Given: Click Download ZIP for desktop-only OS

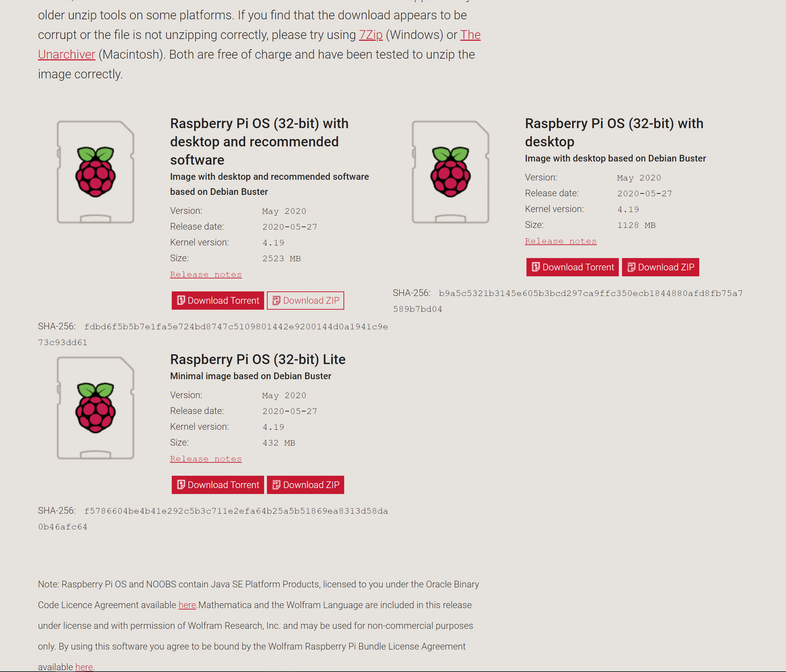Looking at the screenshot, I should click(660, 267).
